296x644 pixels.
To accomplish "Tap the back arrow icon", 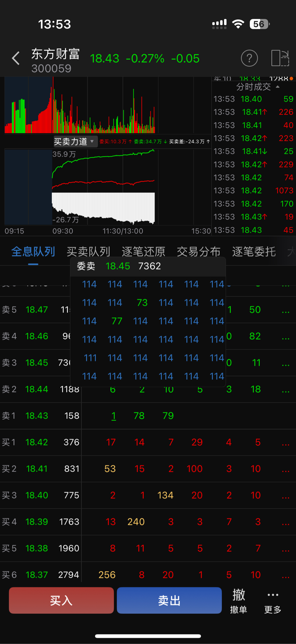I will pos(15,58).
